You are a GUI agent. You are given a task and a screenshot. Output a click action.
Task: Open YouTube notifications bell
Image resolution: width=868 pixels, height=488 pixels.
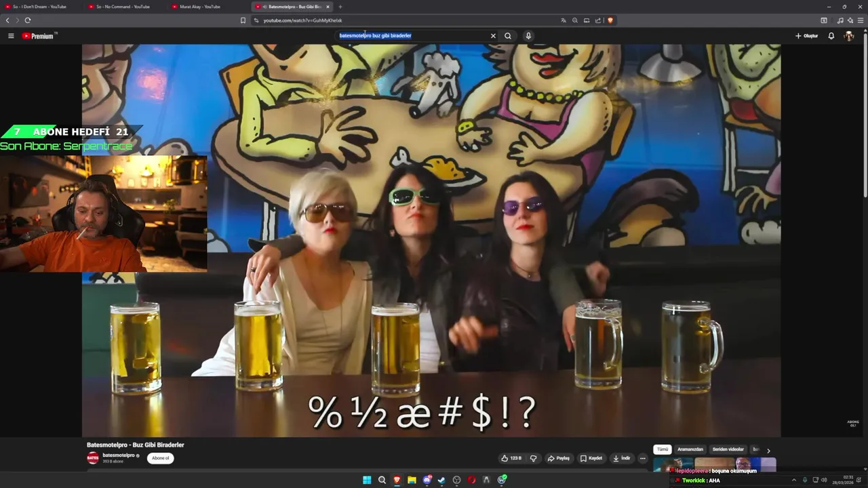pos(831,36)
